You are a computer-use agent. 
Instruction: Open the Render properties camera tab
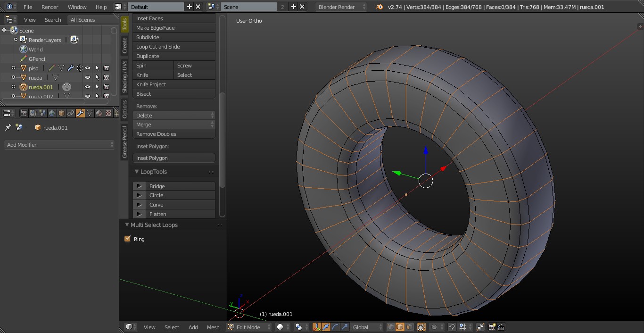(24, 113)
